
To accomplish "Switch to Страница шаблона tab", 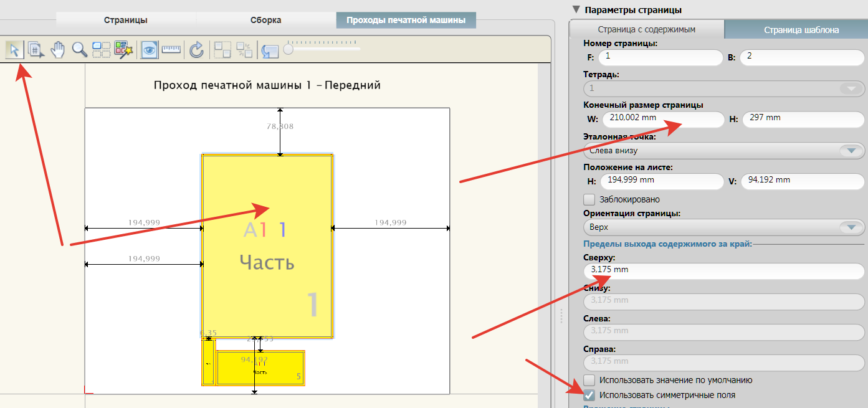I will 796,29.
